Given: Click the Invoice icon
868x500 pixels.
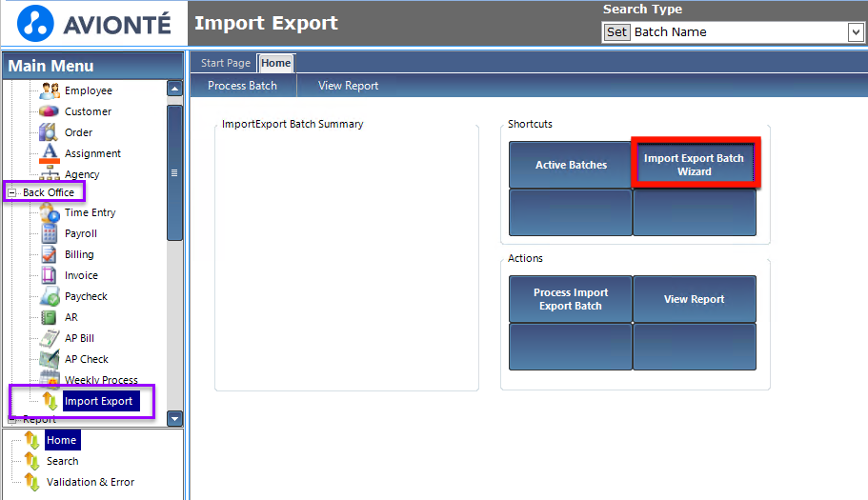Looking at the screenshot, I should pyautogui.click(x=49, y=275).
